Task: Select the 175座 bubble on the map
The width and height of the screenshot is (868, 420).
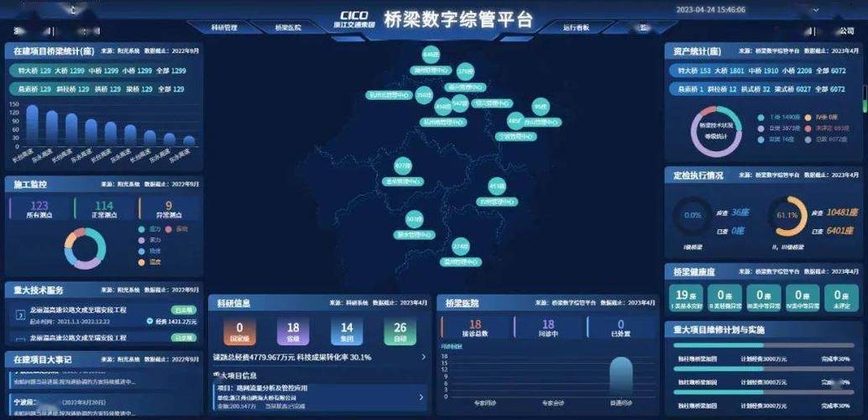Action: (x=466, y=71)
